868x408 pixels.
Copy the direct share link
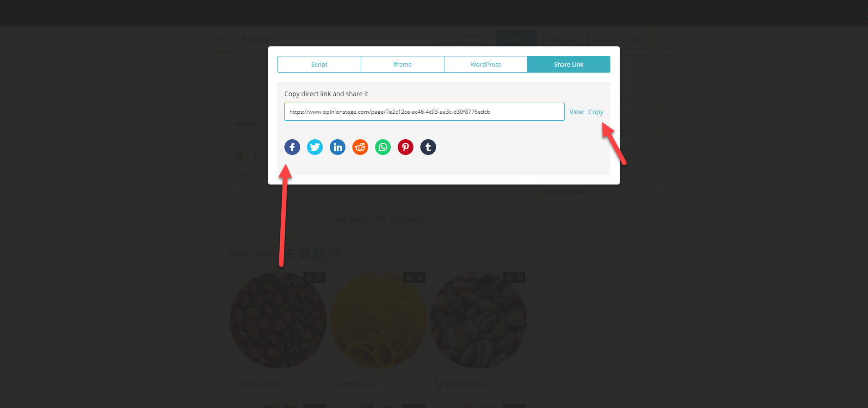coord(596,112)
